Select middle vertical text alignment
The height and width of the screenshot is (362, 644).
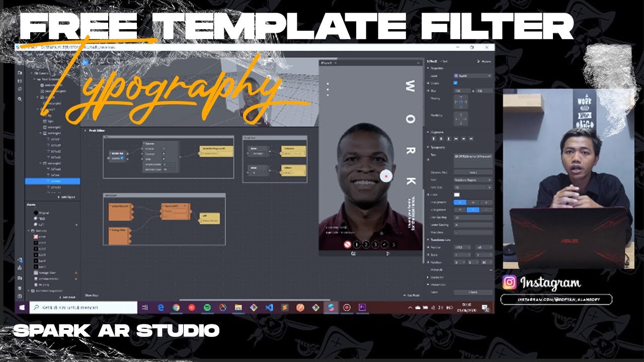[x=472, y=210]
